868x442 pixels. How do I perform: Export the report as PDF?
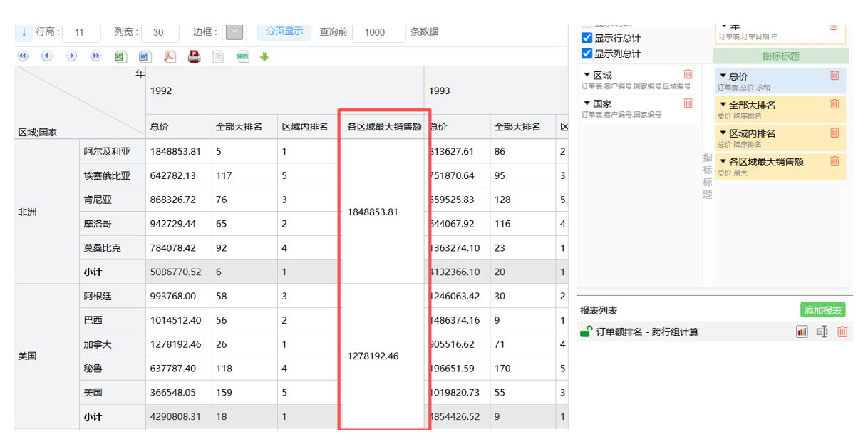[170, 56]
